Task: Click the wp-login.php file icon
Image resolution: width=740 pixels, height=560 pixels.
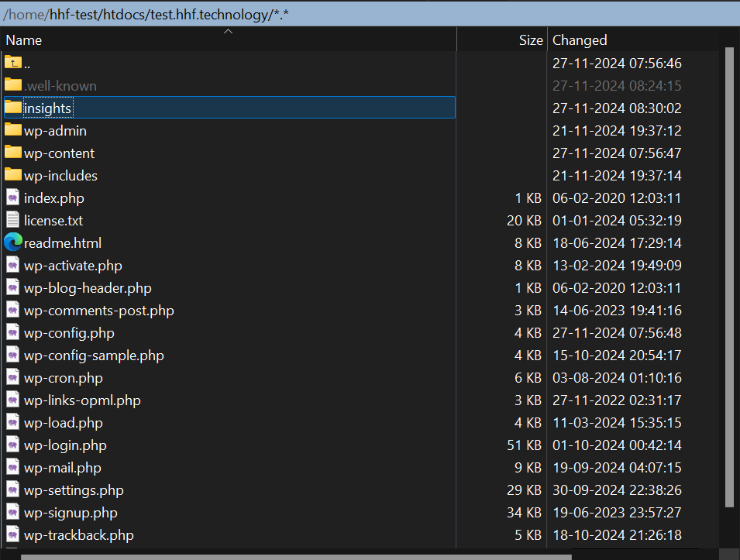Action: point(13,445)
